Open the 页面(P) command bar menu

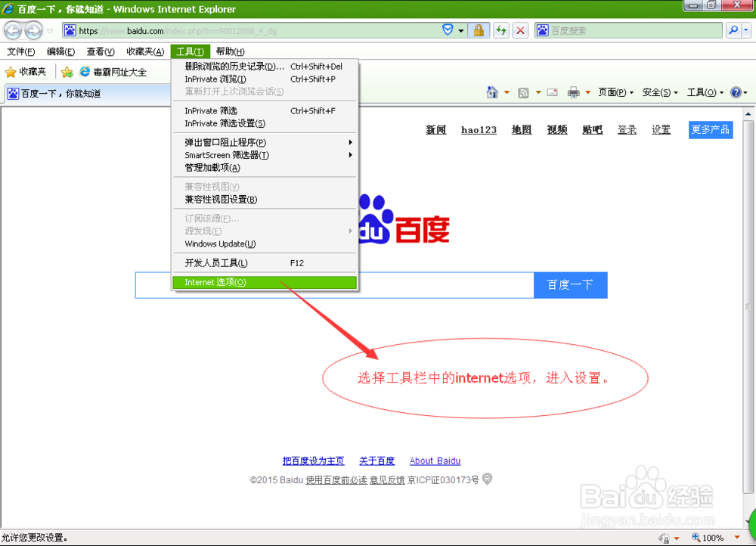pyautogui.click(x=615, y=92)
